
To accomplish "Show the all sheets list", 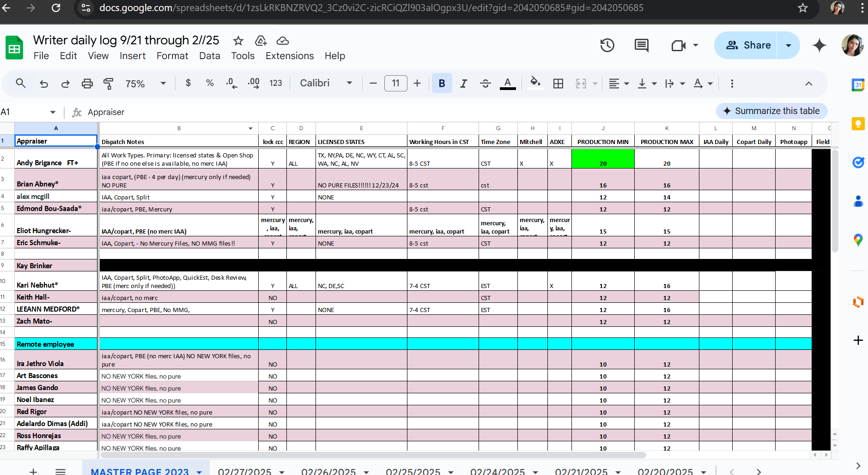I will (61, 471).
